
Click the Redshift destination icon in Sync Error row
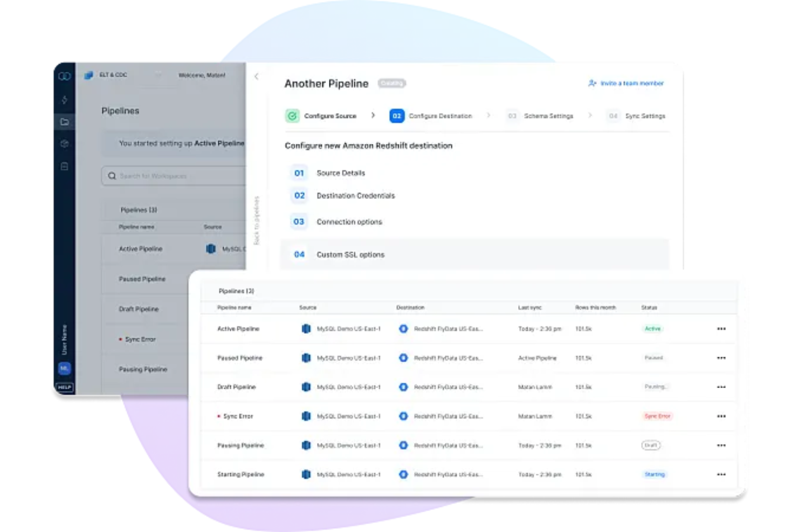[x=403, y=416]
